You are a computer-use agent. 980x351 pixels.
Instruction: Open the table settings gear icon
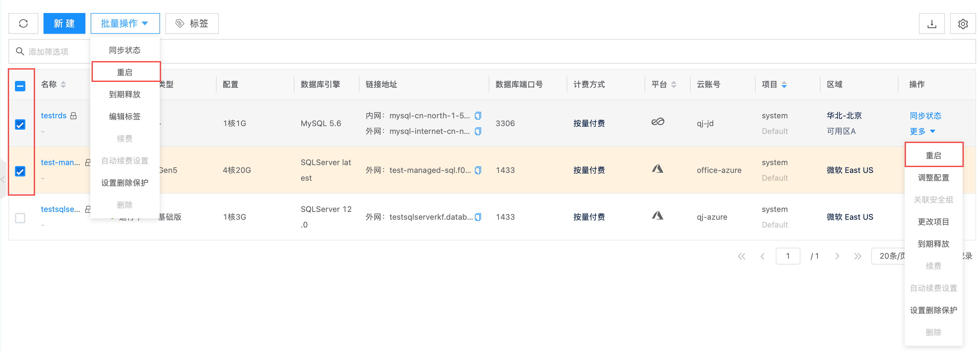coord(962,24)
